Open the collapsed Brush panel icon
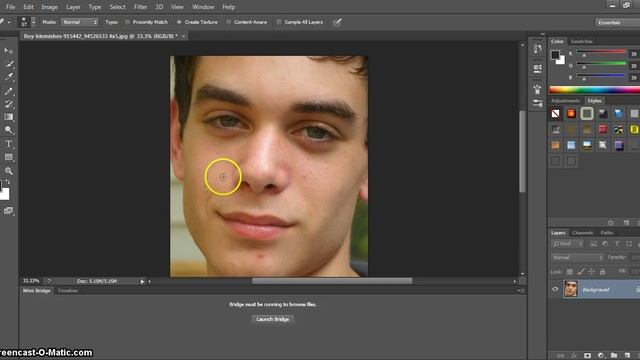Viewport: 640px width, 360px height. point(537,89)
